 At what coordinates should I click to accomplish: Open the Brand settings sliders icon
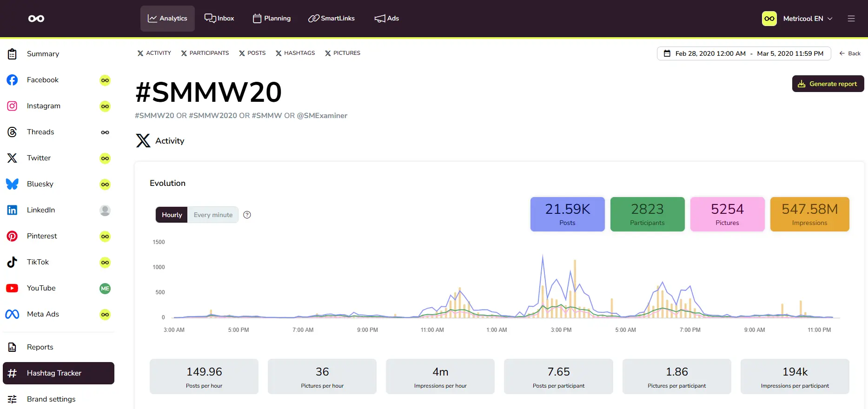coord(13,399)
